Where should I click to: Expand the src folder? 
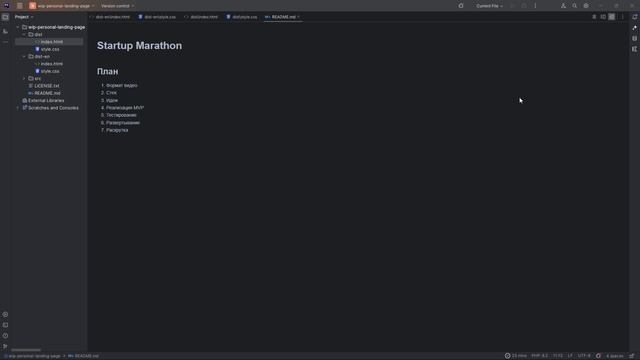tap(24, 78)
